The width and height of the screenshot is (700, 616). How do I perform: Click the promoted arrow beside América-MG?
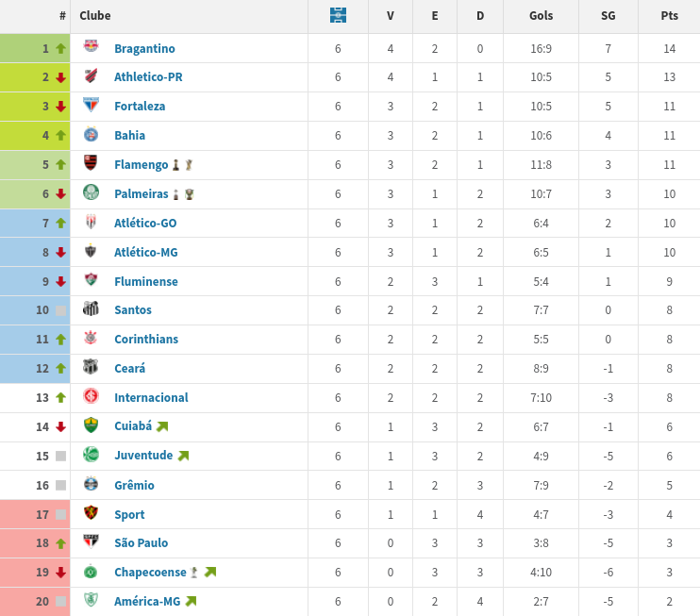192,602
